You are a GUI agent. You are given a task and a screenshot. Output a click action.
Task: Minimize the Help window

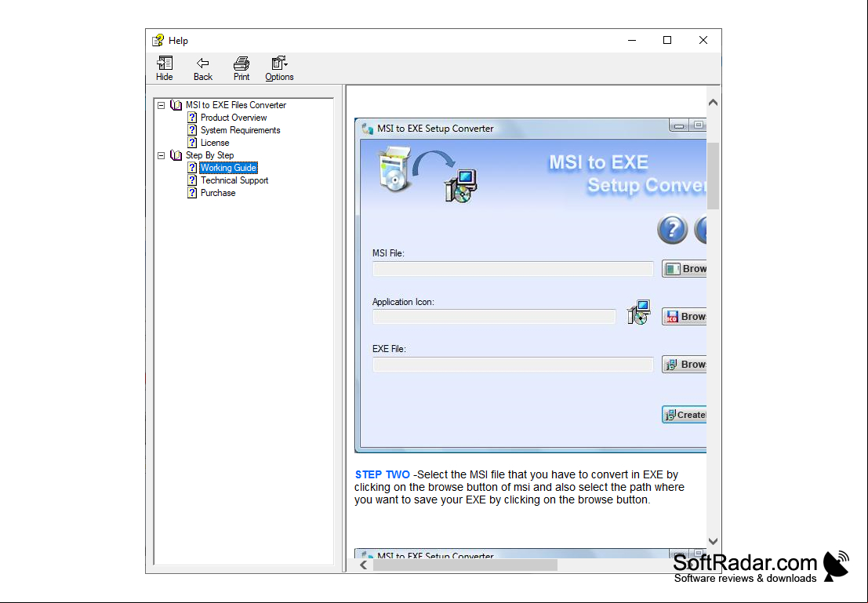tap(632, 41)
